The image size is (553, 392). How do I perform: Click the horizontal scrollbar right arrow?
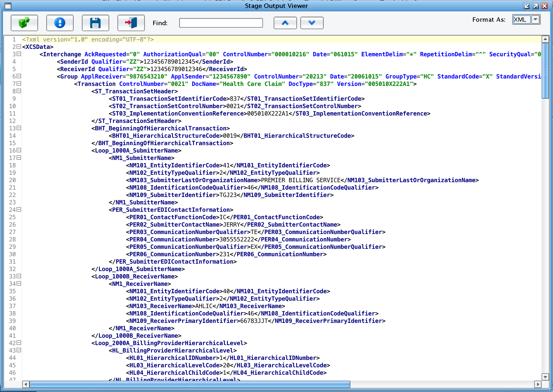click(x=538, y=384)
